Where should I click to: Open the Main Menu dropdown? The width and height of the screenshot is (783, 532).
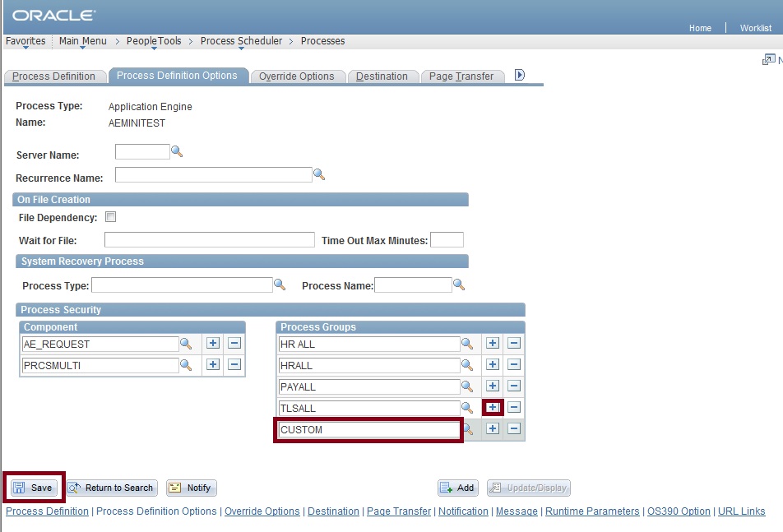point(82,41)
